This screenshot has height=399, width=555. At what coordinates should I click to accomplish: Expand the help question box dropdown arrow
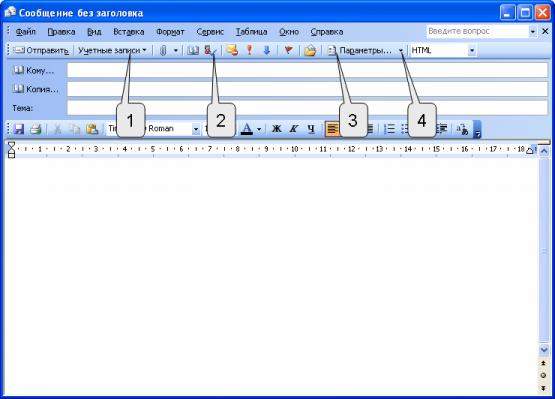[533, 32]
